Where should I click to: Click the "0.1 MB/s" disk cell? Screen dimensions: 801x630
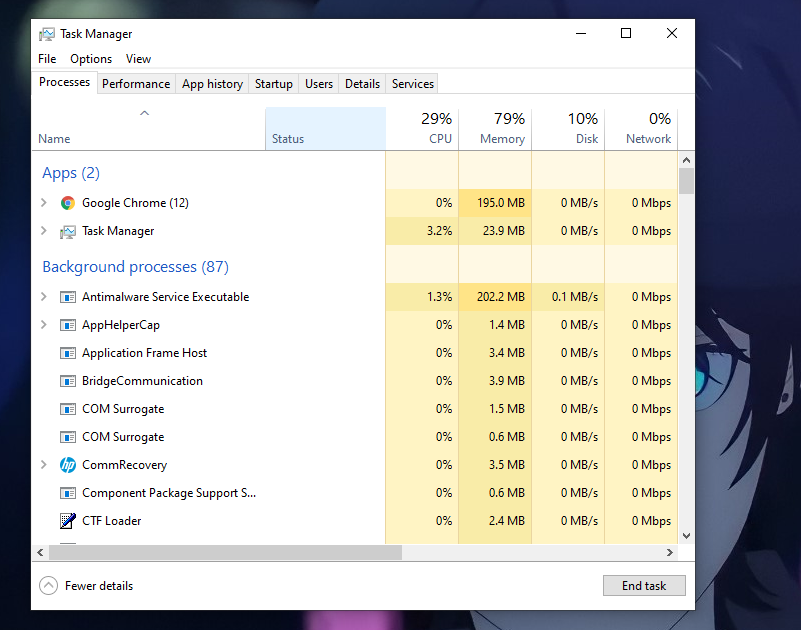(568, 297)
